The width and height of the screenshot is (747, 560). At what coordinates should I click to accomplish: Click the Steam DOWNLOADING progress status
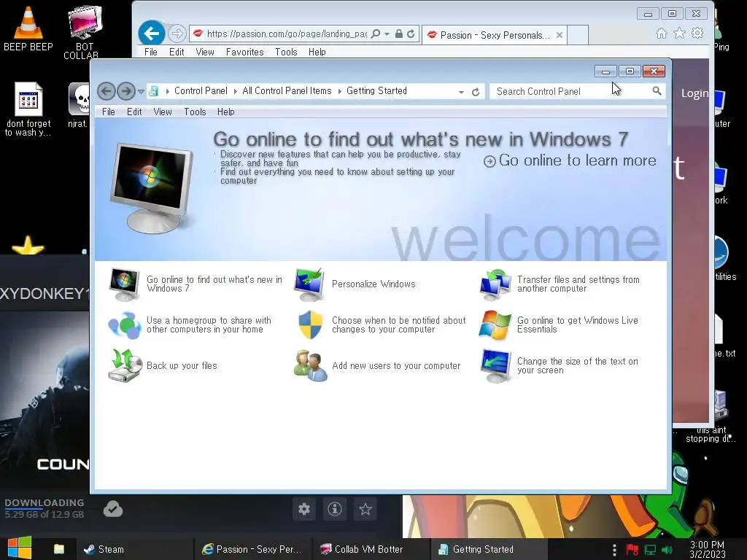pyautogui.click(x=44, y=508)
